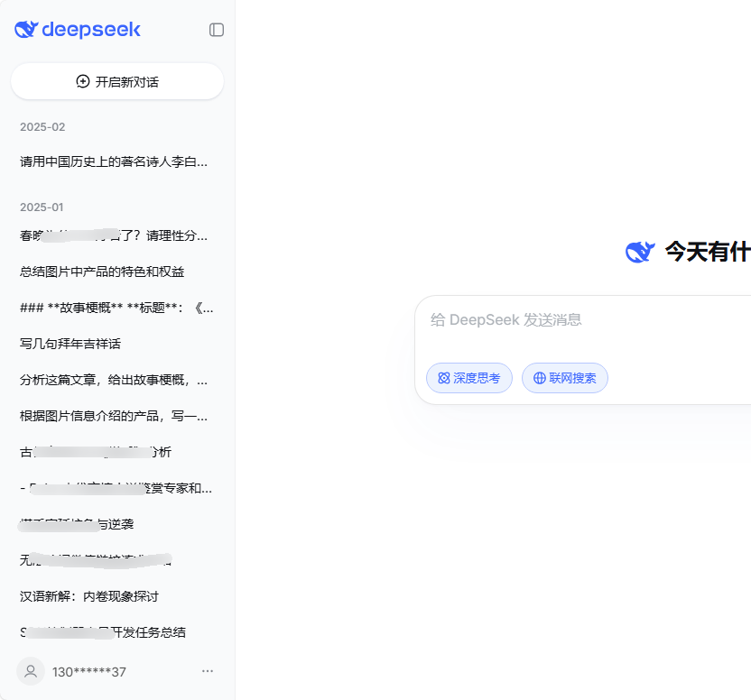Open the 写几句拜年吉祥话 conversation
Viewport: 751px width, 700px height.
pyautogui.click(x=72, y=344)
